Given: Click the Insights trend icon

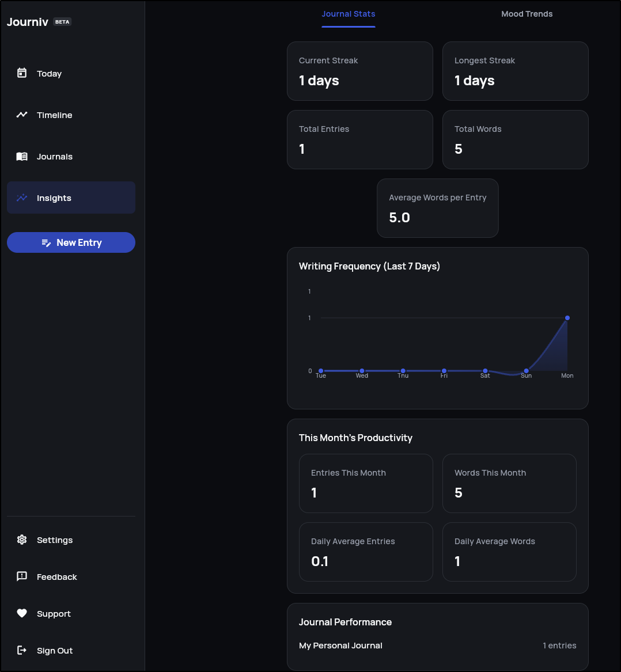Looking at the screenshot, I should click(x=22, y=198).
